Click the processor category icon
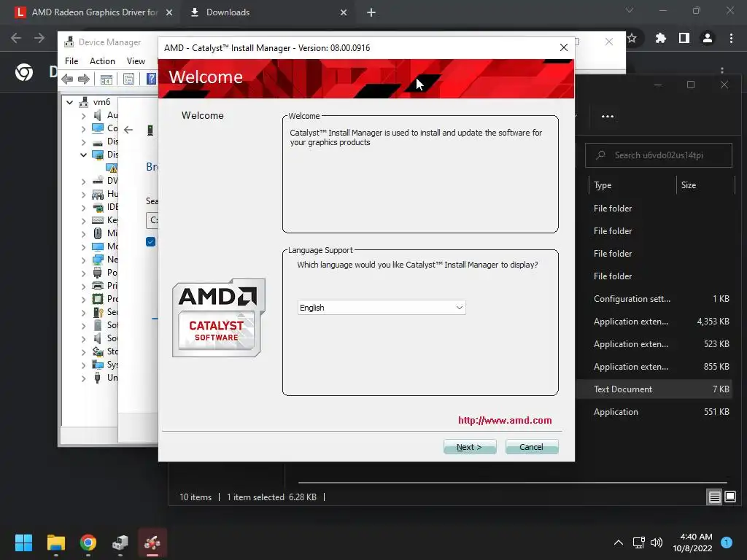747x560 pixels. 98,299
